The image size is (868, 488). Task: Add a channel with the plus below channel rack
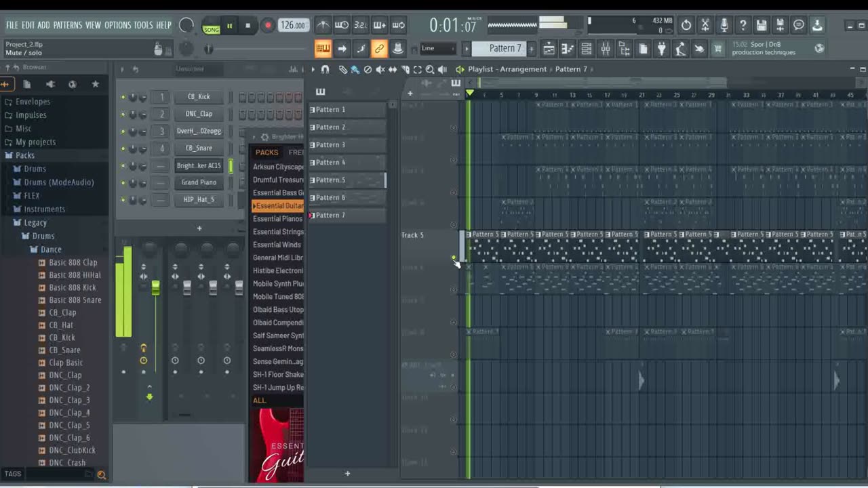[x=199, y=228]
